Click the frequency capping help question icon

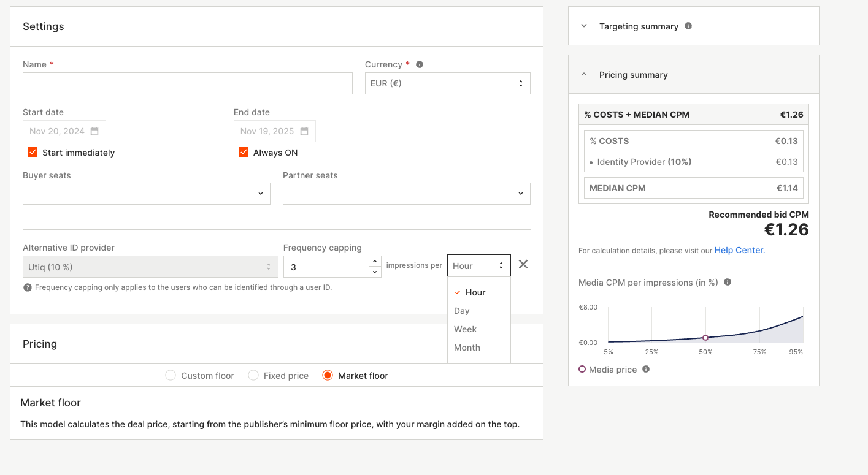point(28,287)
